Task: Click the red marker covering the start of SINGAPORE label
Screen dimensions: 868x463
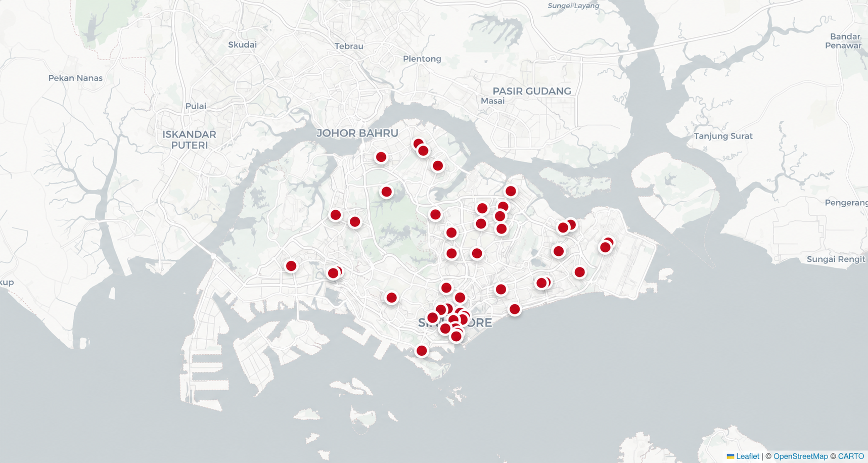Action: pyautogui.click(x=432, y=318)
